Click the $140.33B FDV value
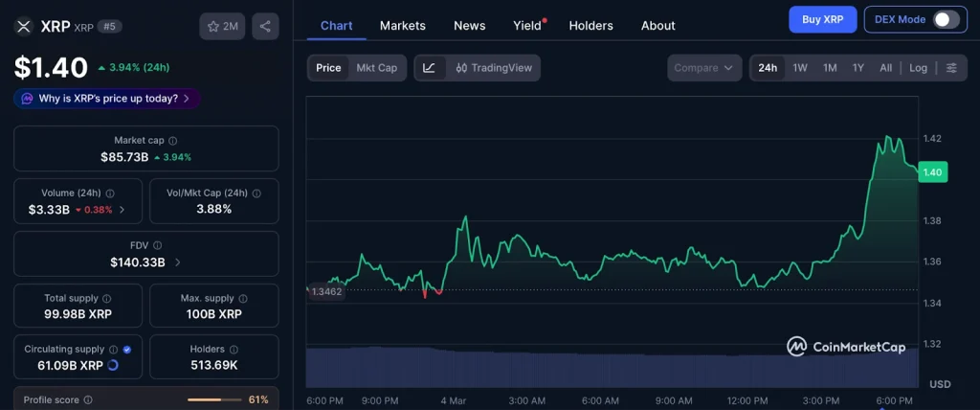 click(x=138, y=262)
